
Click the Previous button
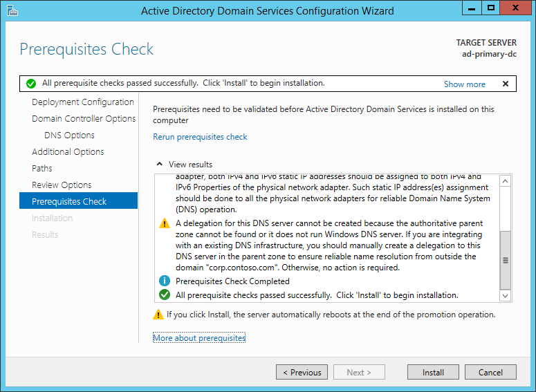click(302, 372)
